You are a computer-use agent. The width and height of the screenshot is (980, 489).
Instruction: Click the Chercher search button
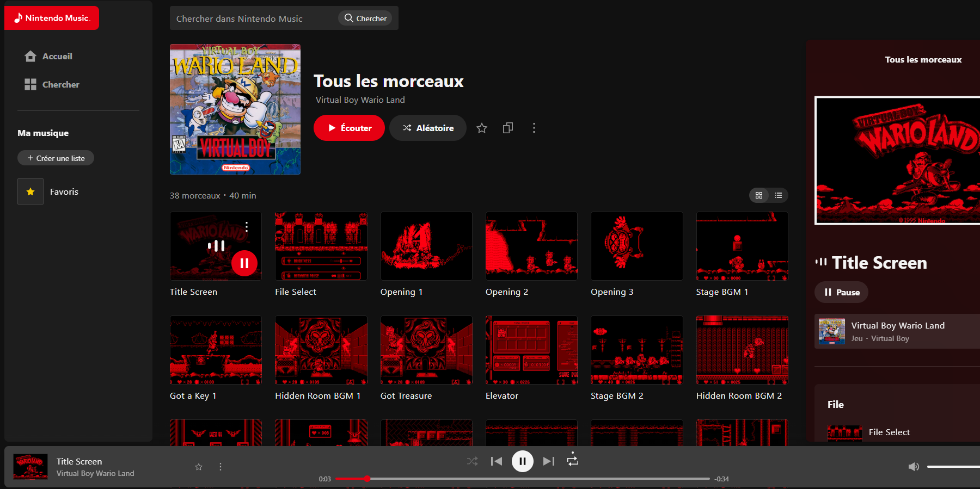click(365, 18)
